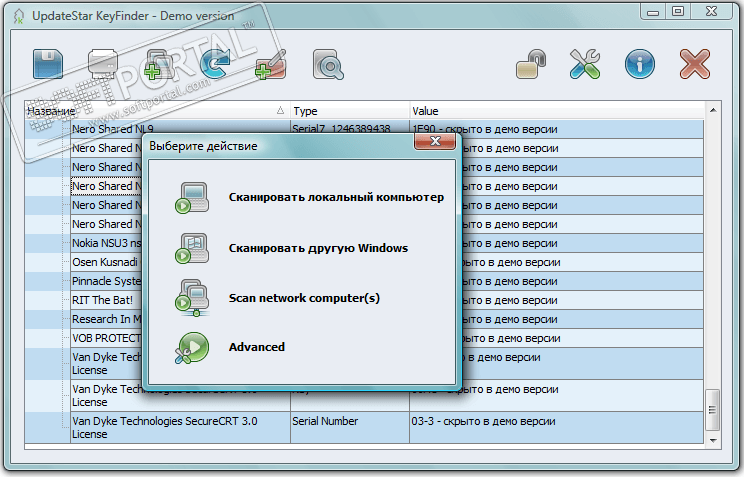The image size is (744, 477).
Task: Select the 'Pinnacle Syste' row
Action: [107, 281]
